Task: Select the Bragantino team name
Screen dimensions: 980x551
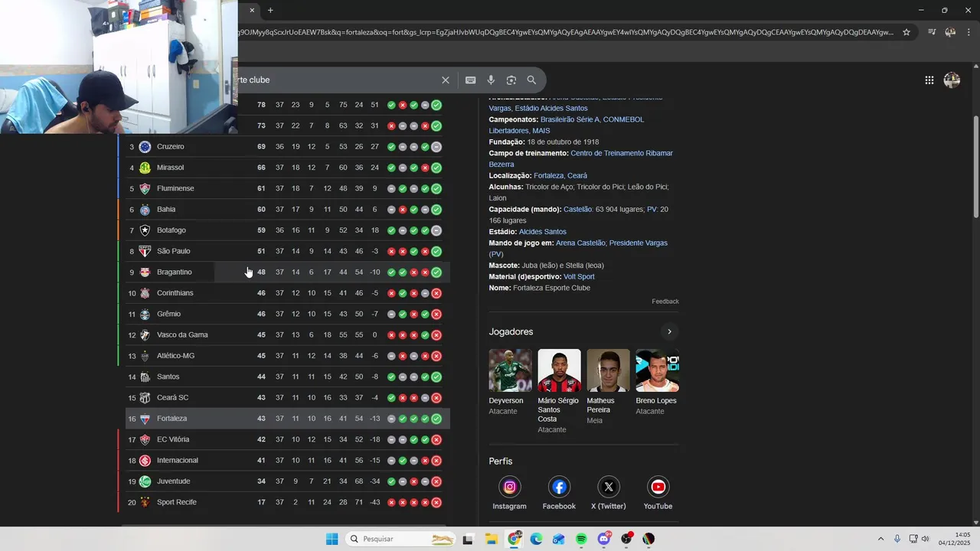Action: [175, 272]
